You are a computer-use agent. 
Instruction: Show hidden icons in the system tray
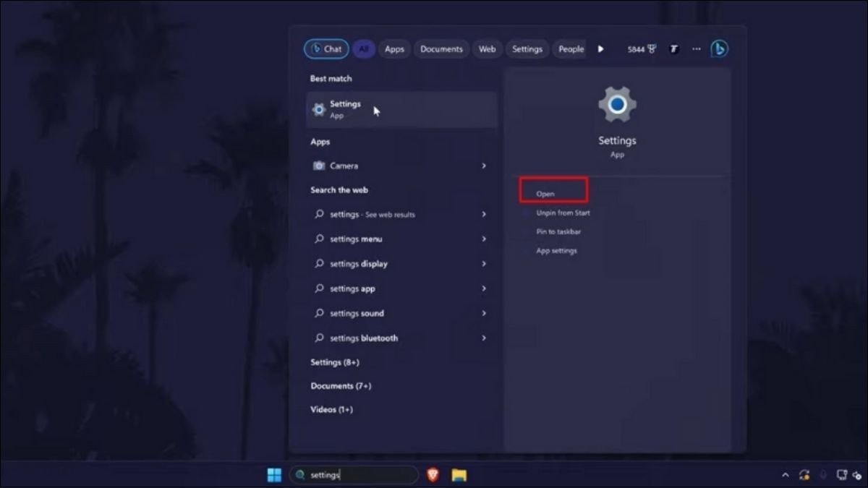785,475
